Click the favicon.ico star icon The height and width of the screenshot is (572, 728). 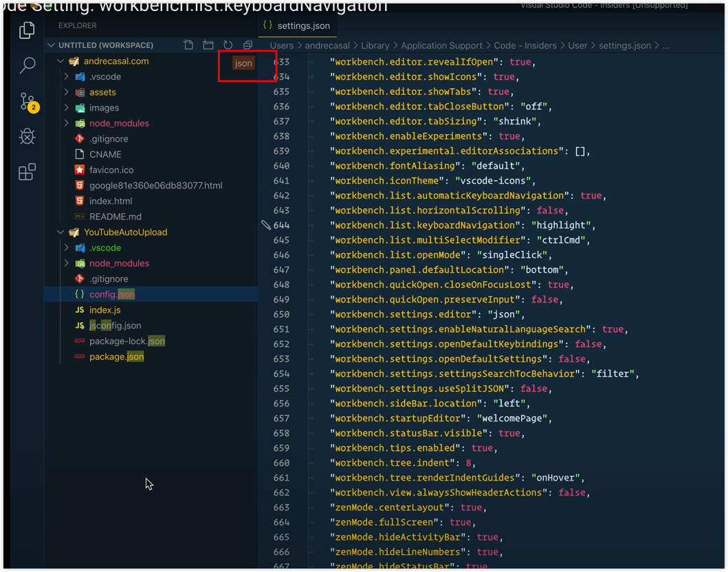[79, 170]
